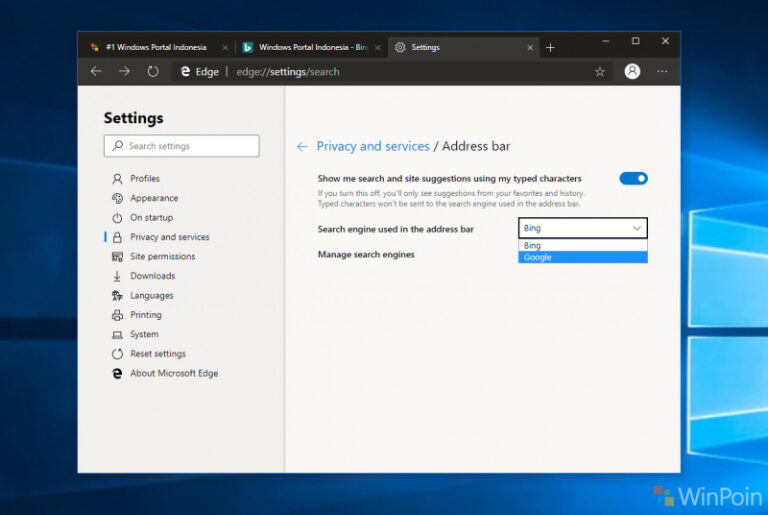This screenshot has width=768, height=515.
Task: Click "Search engine used in the address bar" label
Action: pos(396,229)
